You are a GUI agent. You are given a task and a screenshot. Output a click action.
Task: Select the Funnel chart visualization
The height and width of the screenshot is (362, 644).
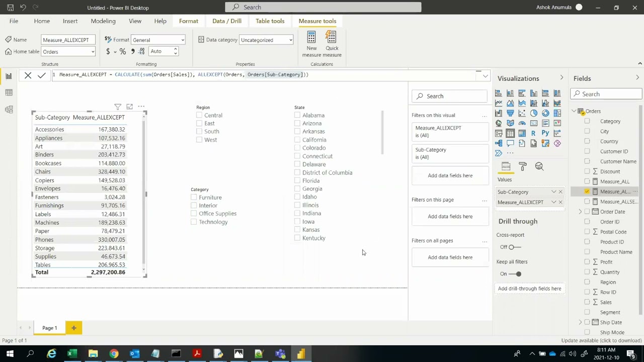pos(510,113)
